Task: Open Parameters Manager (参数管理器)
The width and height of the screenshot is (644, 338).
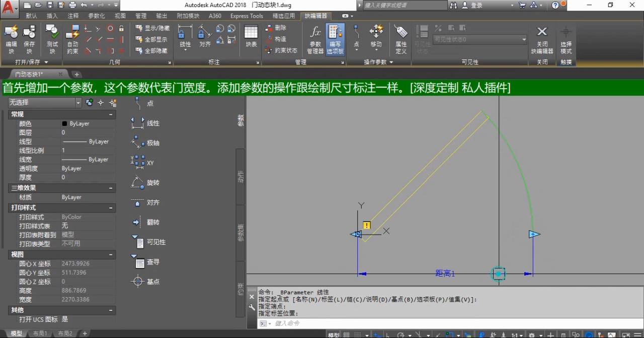Action: click(x=315, y=39)
